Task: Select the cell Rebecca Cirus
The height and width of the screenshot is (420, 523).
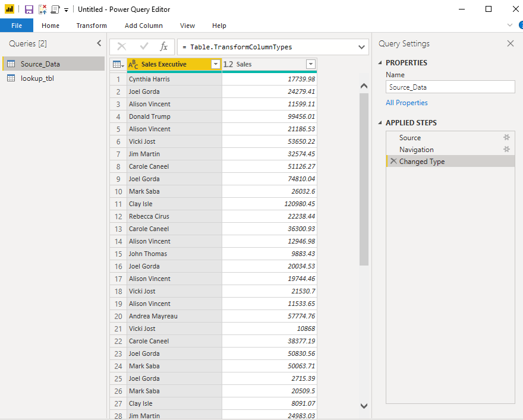Action: tap(174, 216)
